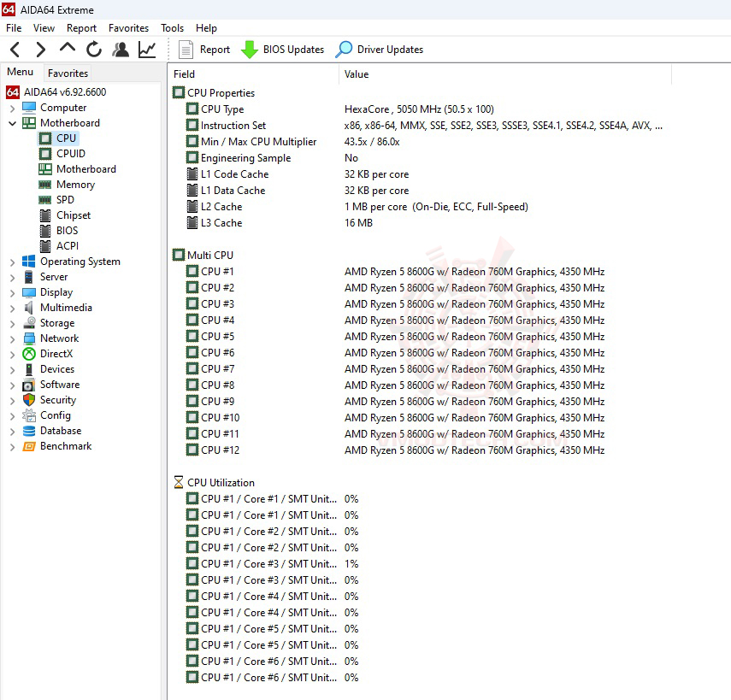The image size is (731, 700).
Task: Open the Tools menu
Action: point(172,28)
